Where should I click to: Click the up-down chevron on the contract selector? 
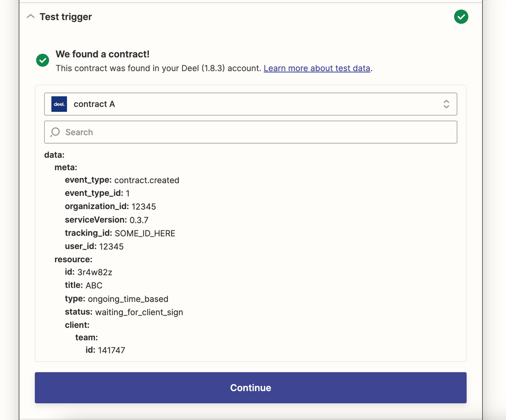(446, 104)
